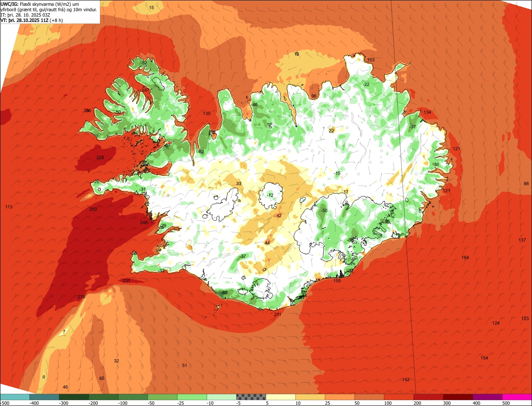Click the title line 'UWC/IG: Flæði skynvarma (W/m2) um'
Image resolution: width=532 pixels, height=406 pixels.
click(40, 4)
